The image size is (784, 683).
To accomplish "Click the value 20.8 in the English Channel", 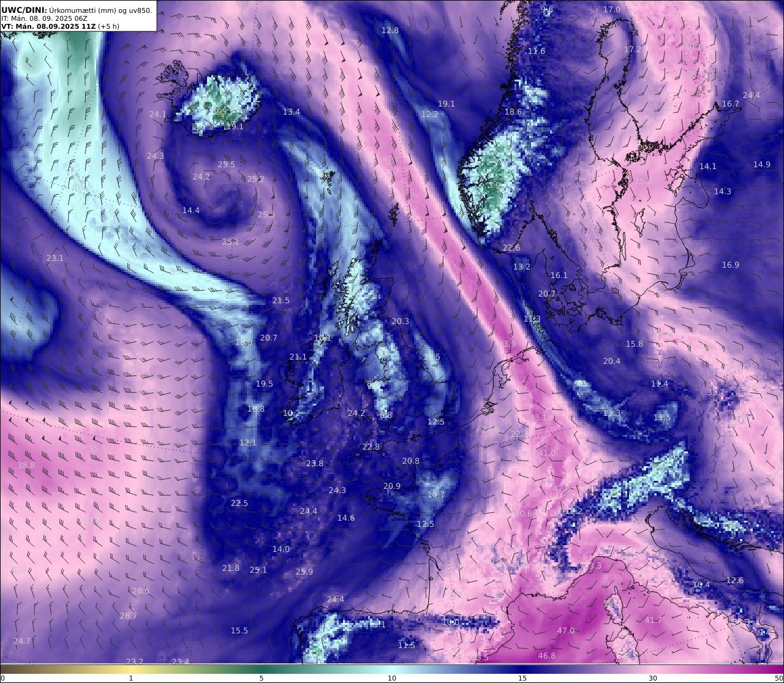I will [411, 461].
